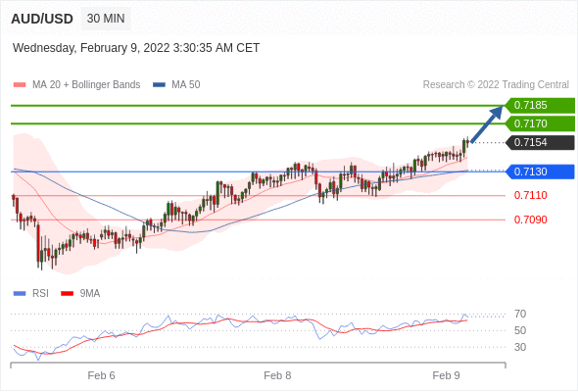The height and width of the screenshot is (392, 578).
Task: Click the red 9MA legend swatch
Action: 67,294
